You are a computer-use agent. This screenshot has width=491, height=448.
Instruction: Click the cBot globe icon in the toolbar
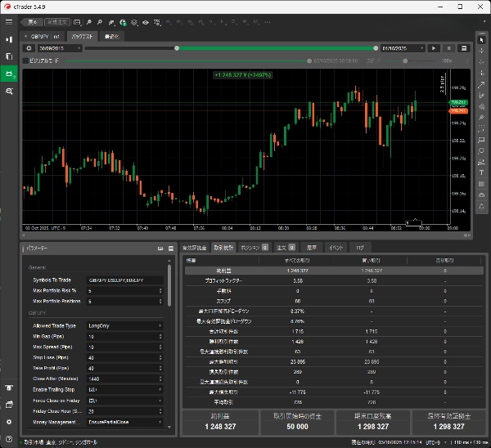pos(123,22)
